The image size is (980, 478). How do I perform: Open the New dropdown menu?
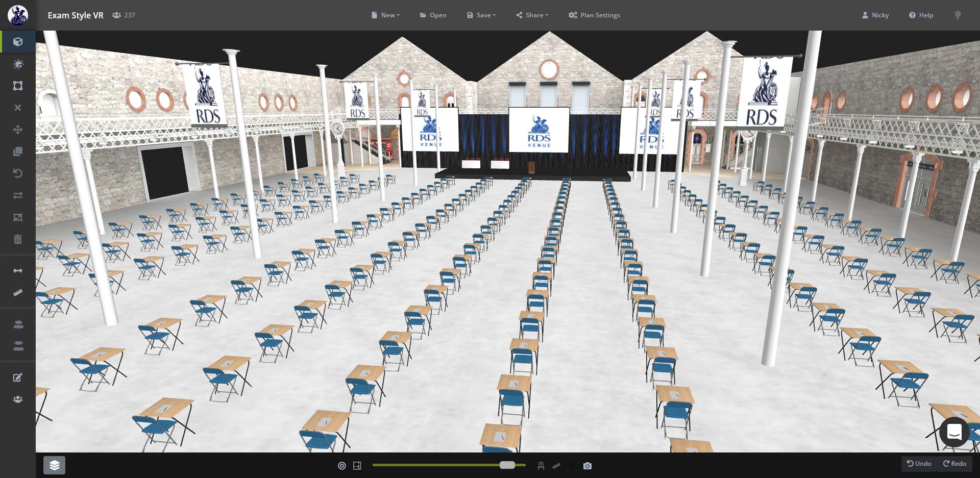(386, 15)
